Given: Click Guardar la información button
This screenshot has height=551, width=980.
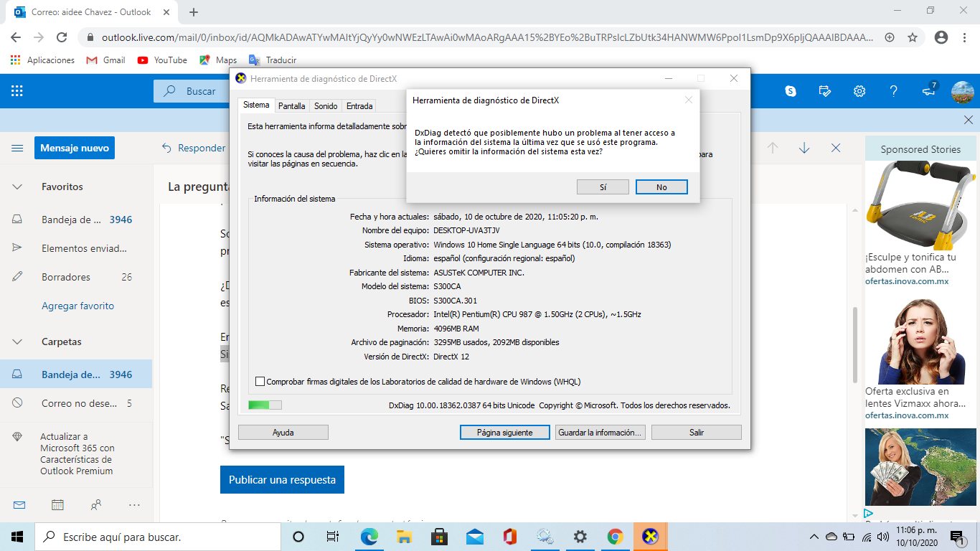Looking at the screenshot, I should 600,433.
